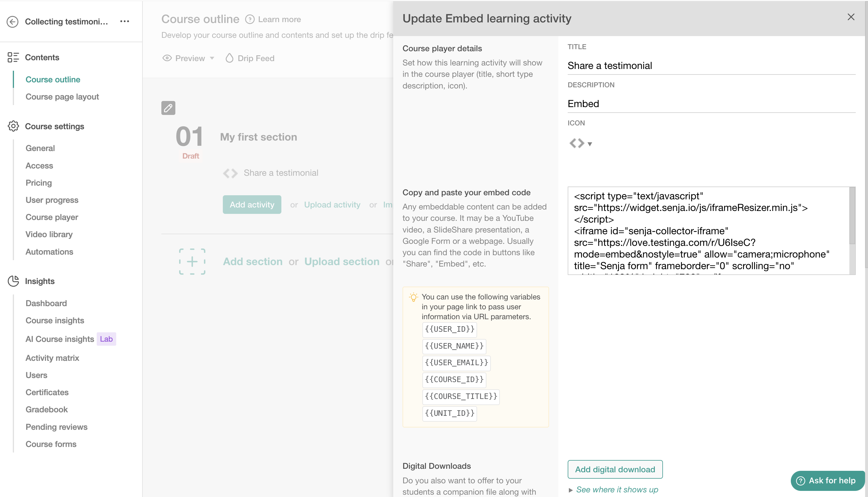Click the TITLE input field
This screenshot has width=868, height=497.
[712, 65]
